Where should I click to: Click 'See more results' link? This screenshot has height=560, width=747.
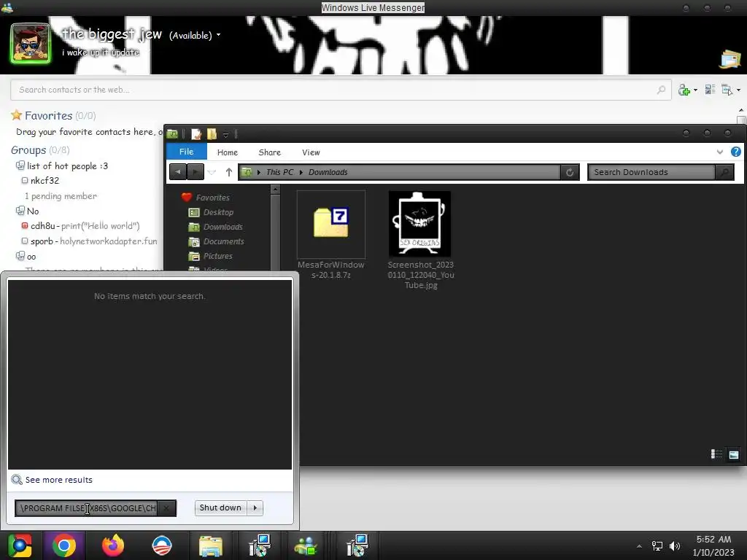tap(58, 480)
